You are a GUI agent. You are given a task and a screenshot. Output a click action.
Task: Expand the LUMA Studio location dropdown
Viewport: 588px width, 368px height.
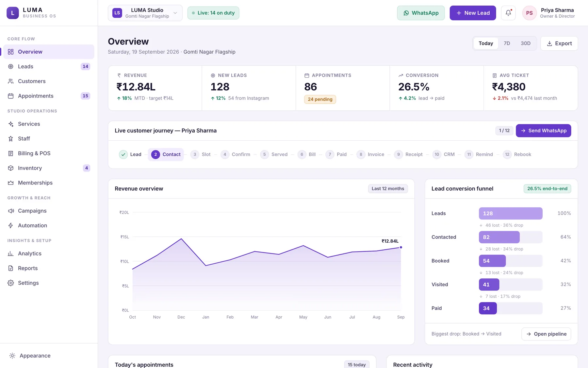(145, 13)
